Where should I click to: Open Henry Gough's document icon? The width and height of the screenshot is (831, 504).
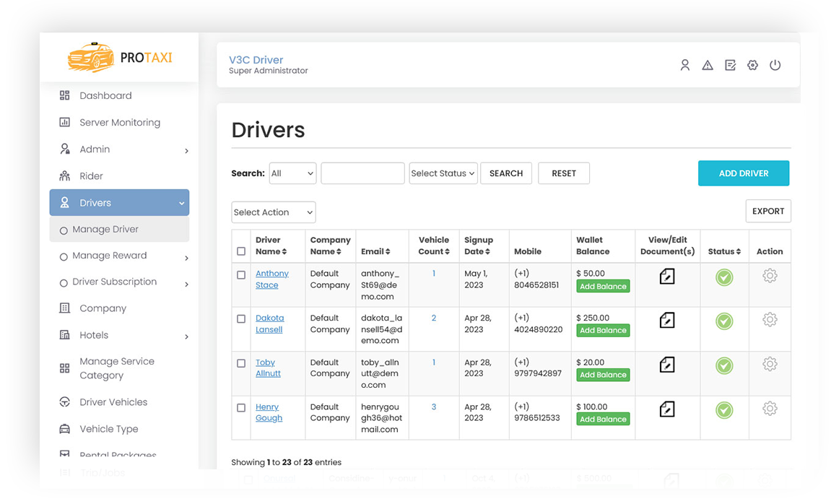point(667,409)
